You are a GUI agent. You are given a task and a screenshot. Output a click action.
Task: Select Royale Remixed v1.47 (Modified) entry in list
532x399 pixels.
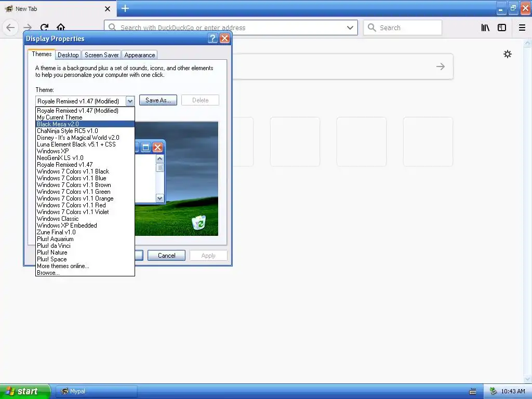click(85, 111)
